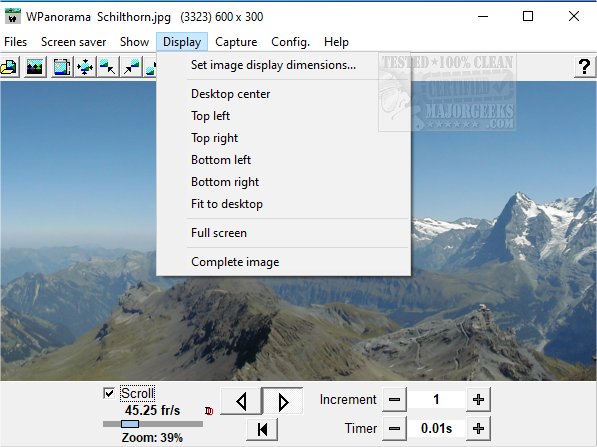This screenshot has height=447, width=597.
Task: Click the Increment value field
Action: click(x=436, y=399)
